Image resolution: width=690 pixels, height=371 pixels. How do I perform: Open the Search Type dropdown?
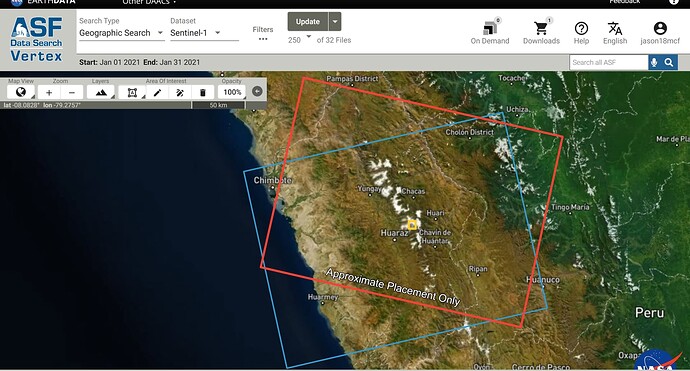tap(121, 33)
